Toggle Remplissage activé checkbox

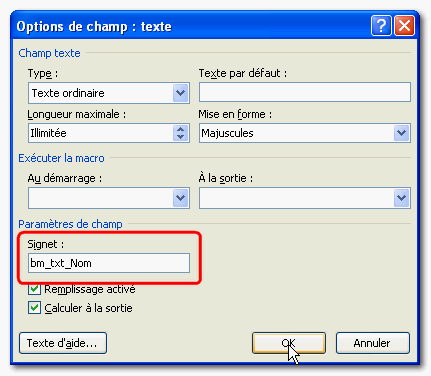[x=34, y=289]
